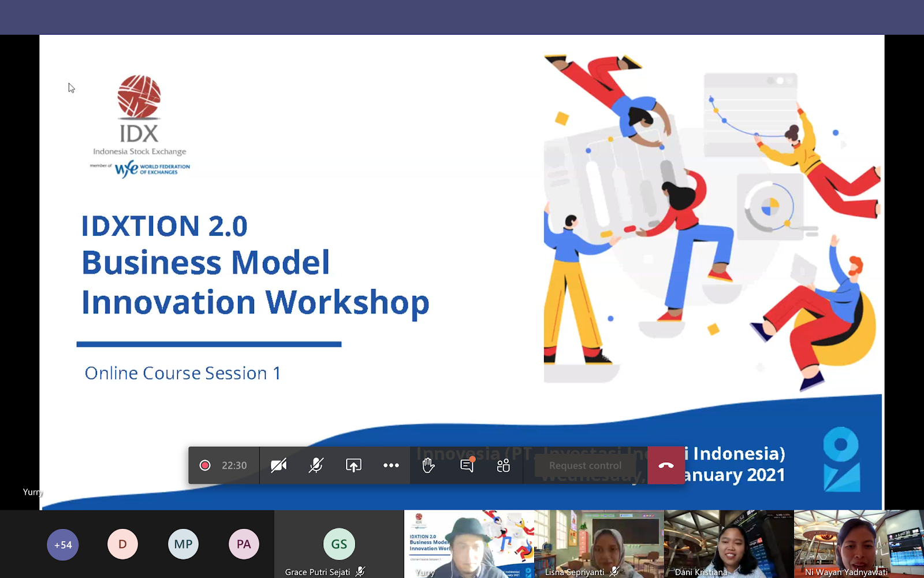Screen dimensions: 924x578
Task: Hang up the call
Action: (x=666, y=465)
